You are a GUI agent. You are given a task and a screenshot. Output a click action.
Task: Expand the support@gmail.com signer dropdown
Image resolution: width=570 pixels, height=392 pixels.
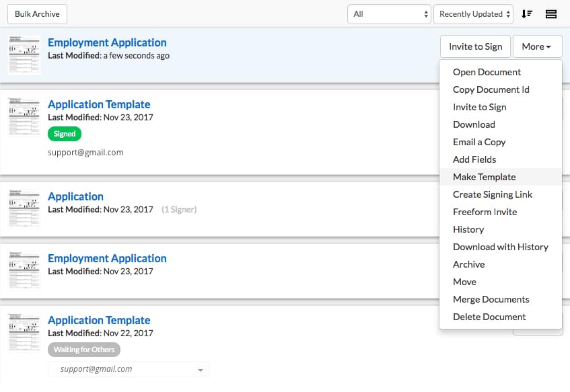[129, 369]
